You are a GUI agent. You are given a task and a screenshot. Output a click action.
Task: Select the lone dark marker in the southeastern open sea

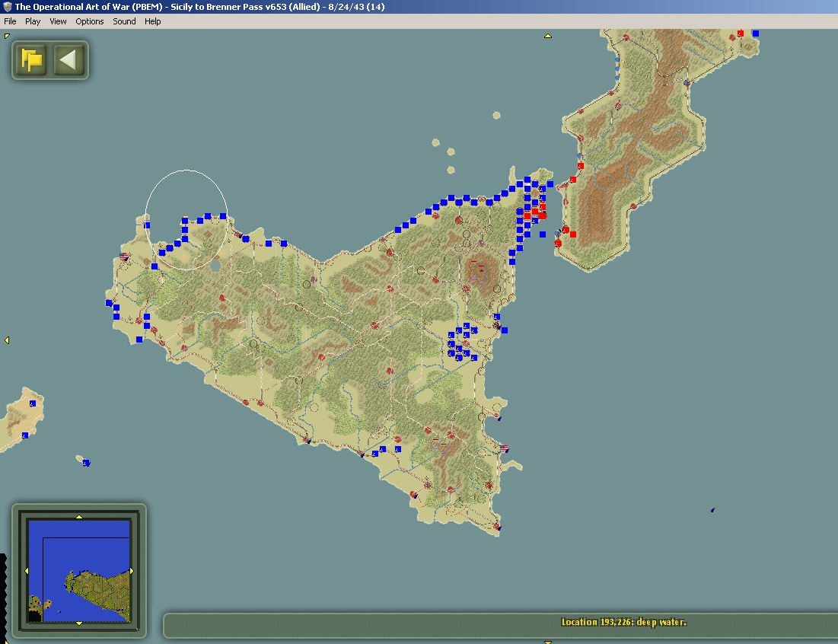click(712, 510)
